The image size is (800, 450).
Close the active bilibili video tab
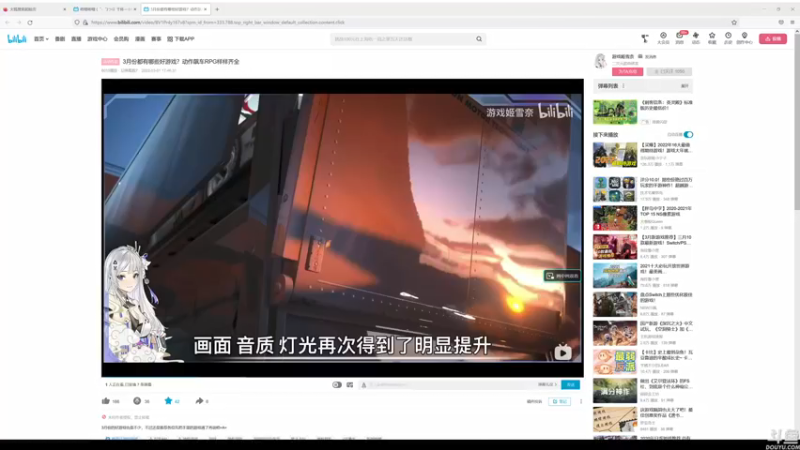[x=206, y=9]
